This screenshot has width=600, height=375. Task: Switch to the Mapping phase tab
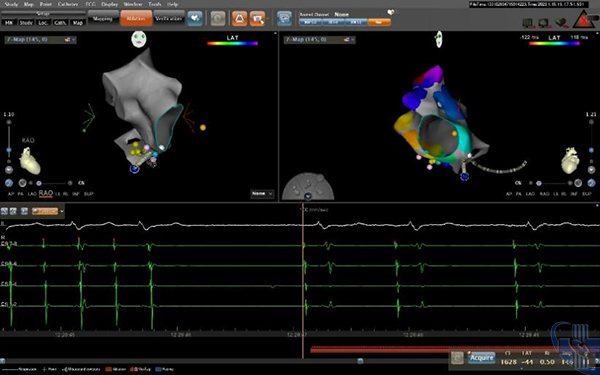[x=103, y=18]
